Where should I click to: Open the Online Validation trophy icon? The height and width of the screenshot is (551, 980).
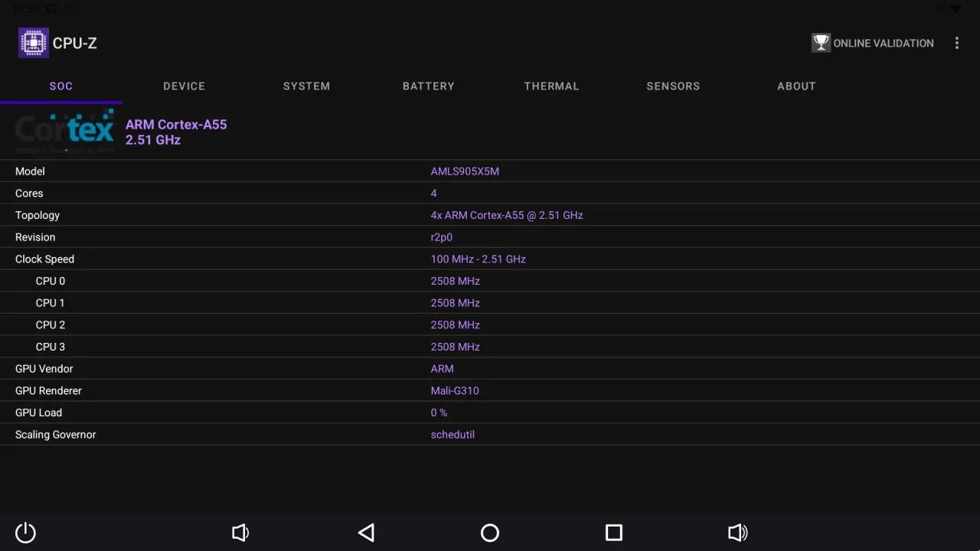point(821,43)
